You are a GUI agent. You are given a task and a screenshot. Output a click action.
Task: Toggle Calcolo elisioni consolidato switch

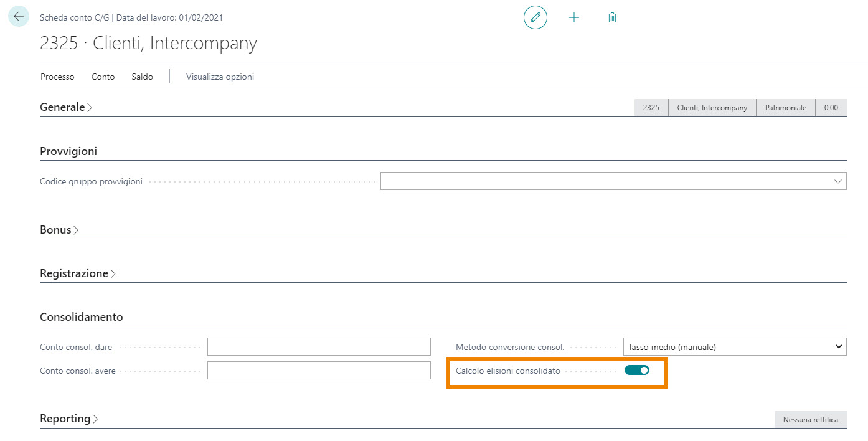(636, 370)
